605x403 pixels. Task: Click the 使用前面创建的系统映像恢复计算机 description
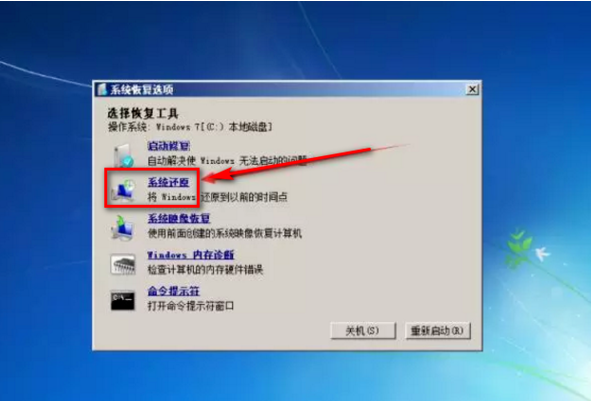[225, 233]
